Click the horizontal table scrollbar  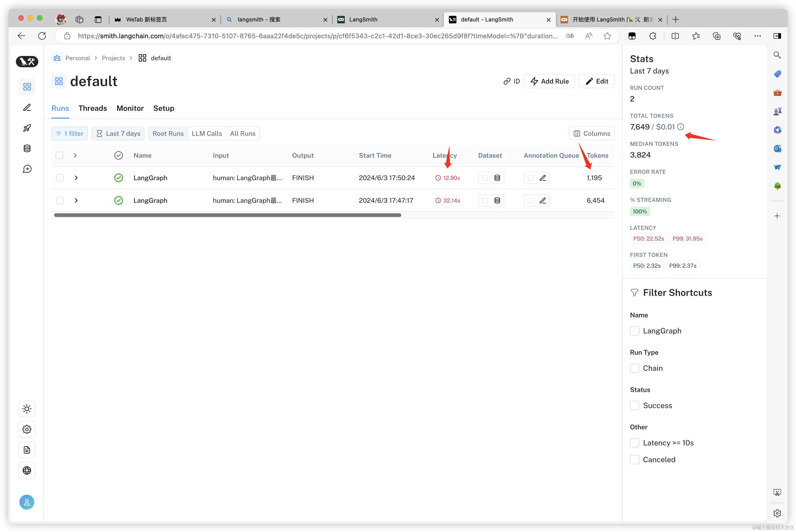point(227,215)
